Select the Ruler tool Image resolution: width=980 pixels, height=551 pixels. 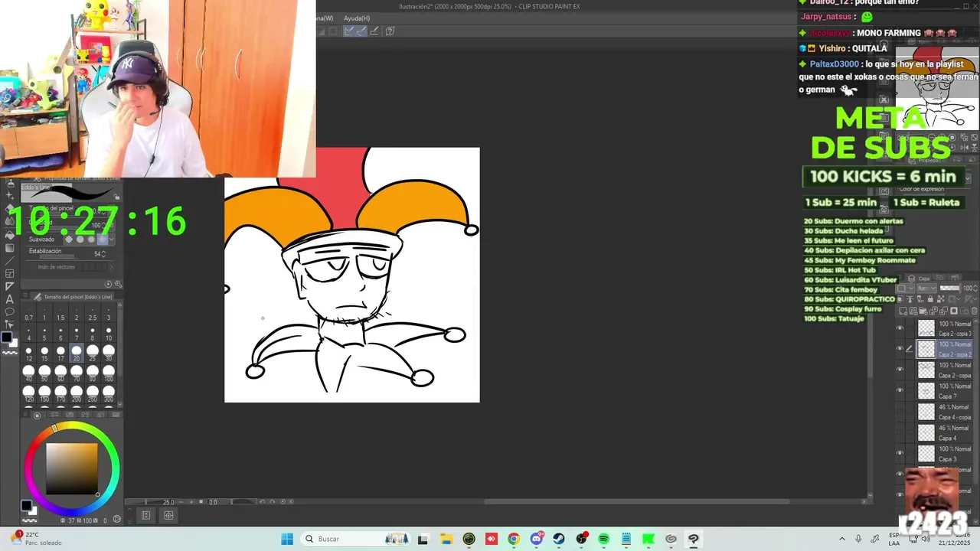click(9, 286)
